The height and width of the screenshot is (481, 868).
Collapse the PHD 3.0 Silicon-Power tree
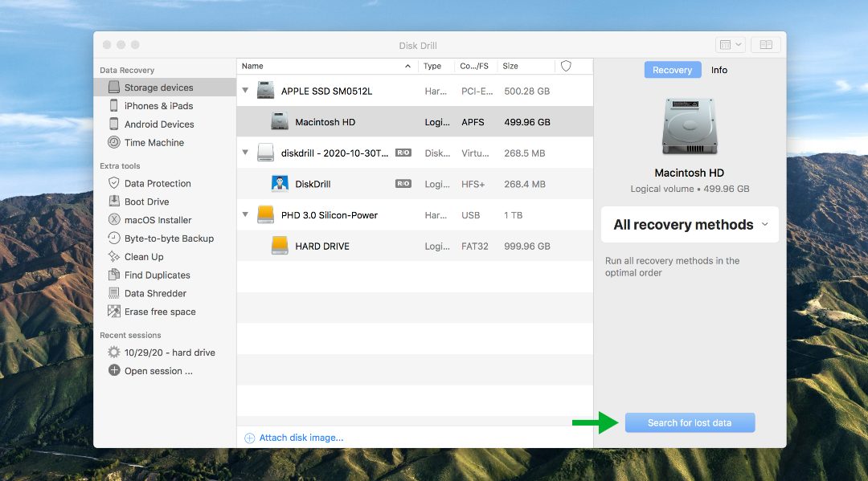click(x=245, y=214)
